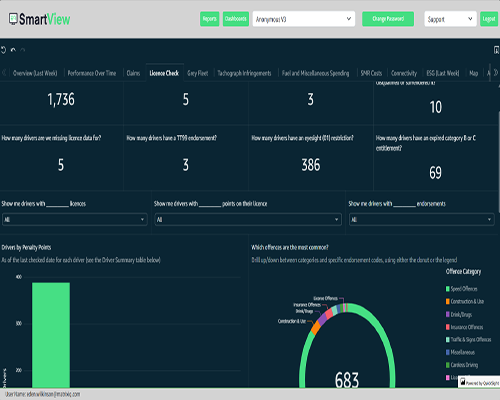Viewport: 500px width, 400px height.
Task: Click the Careless Driving legend swatch
Action: 448,365
